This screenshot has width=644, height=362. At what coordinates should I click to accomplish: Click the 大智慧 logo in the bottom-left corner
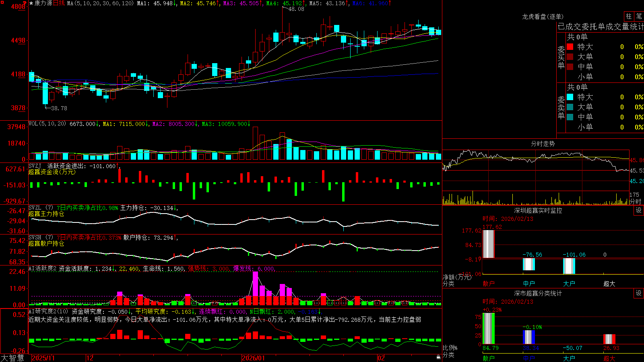pyautogui.click(x=12, y=358)
